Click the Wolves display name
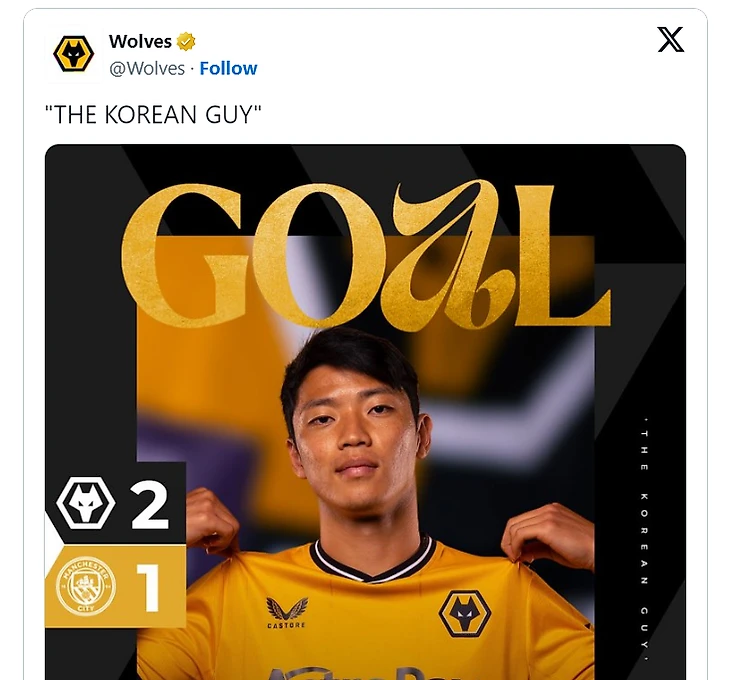Image resolution: width=730 pixels, height=680 pixels. click(140, 41)
